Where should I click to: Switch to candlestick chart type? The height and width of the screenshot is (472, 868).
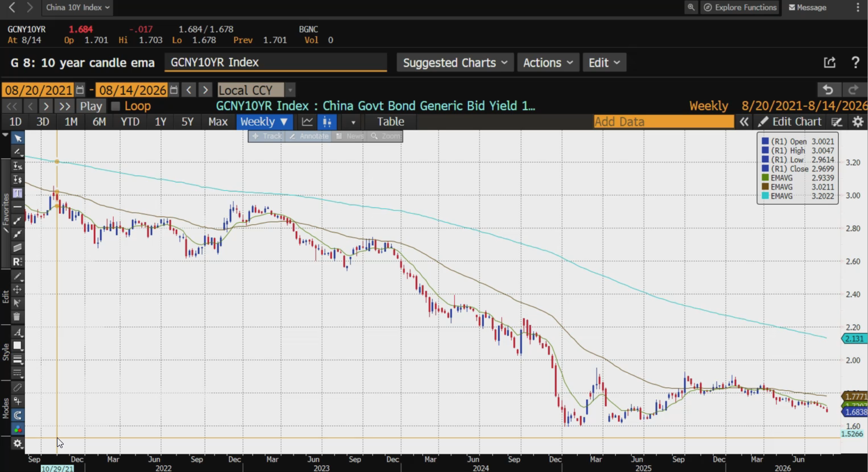327,122
